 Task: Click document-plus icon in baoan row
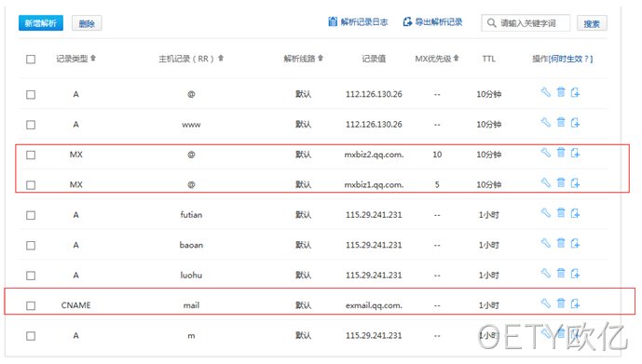[575, 243]
